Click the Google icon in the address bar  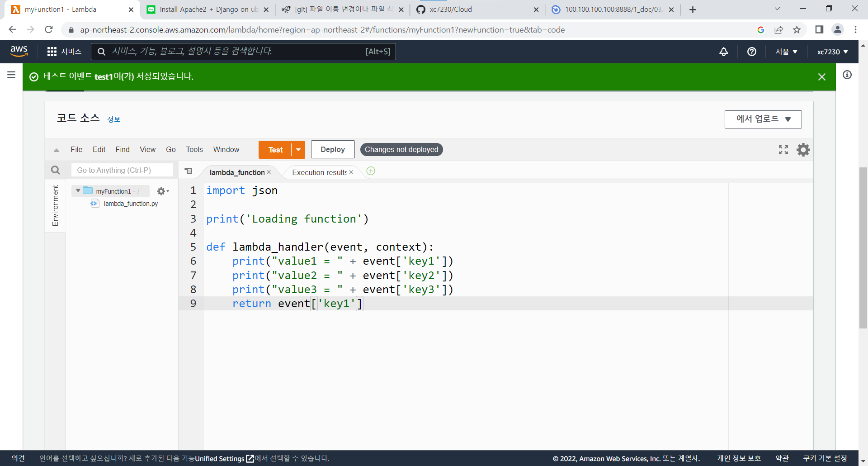tap(761, 30)
